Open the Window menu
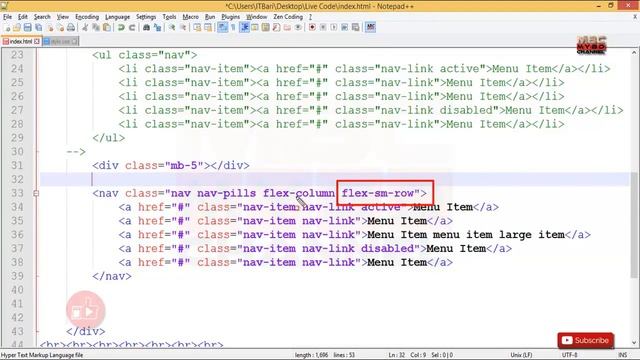This screenshot has width=640, height=360. pos(256,17)
